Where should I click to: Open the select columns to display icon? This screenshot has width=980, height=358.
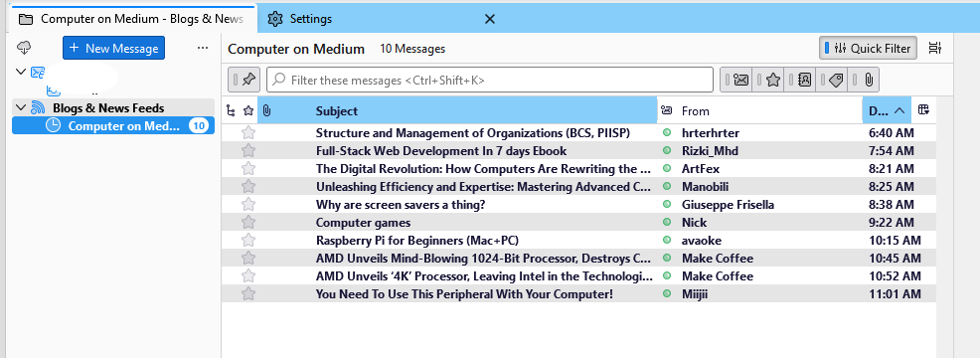tap(923, 110)
